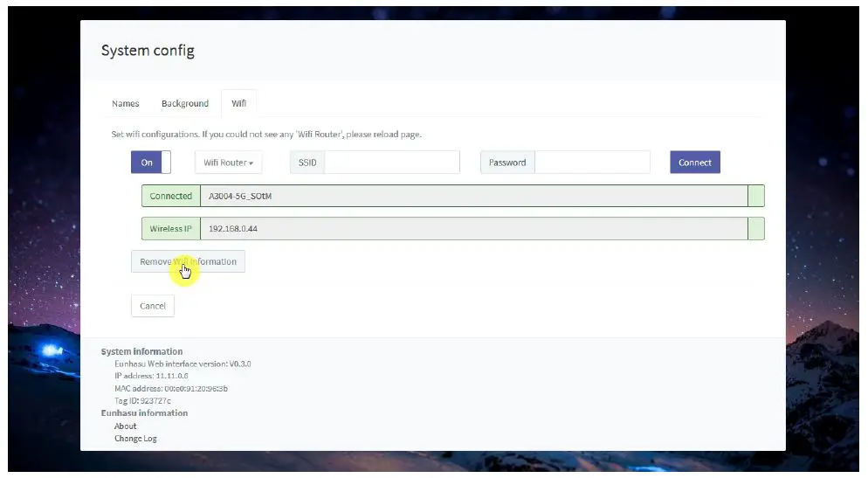Switch to the Names tab
The image size is (868, 478).
coord(126,104)
